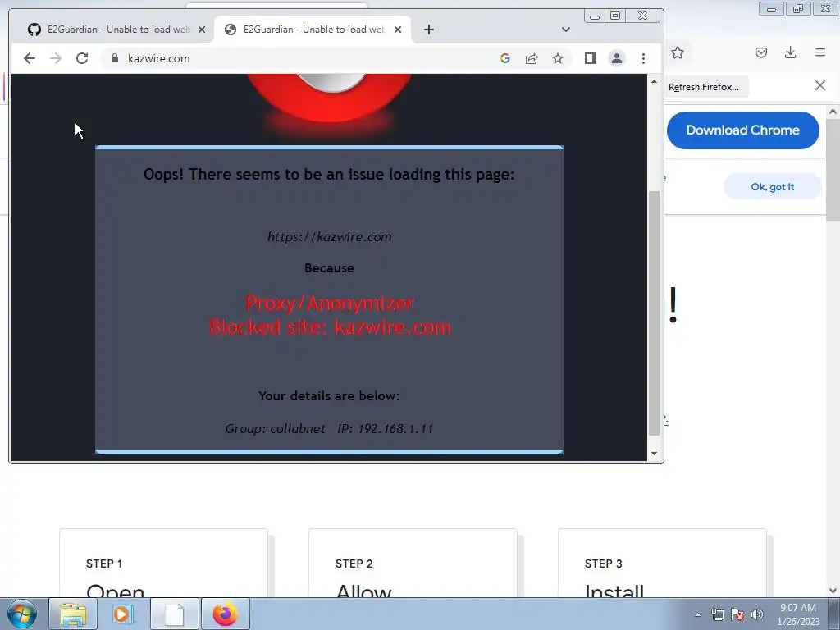Expand Chrome's tab search chevron
Screen dimensions: 840x630
566,30
